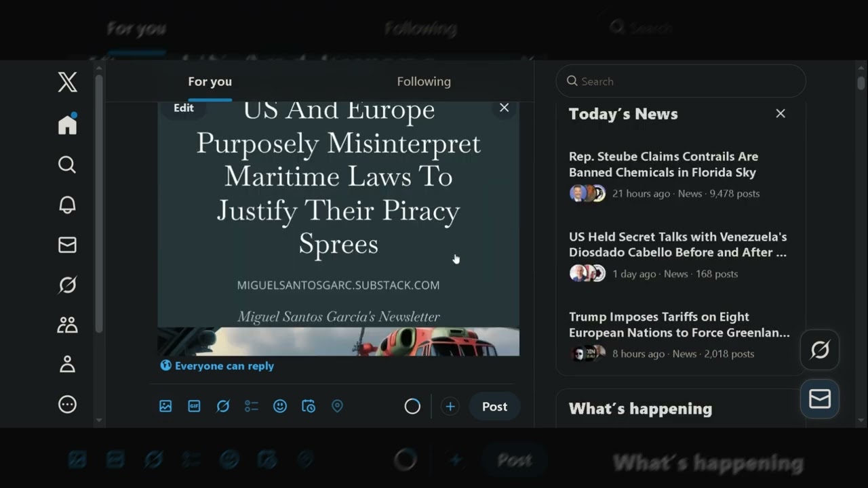Click avatars under the Trump tariffs story

587,353
